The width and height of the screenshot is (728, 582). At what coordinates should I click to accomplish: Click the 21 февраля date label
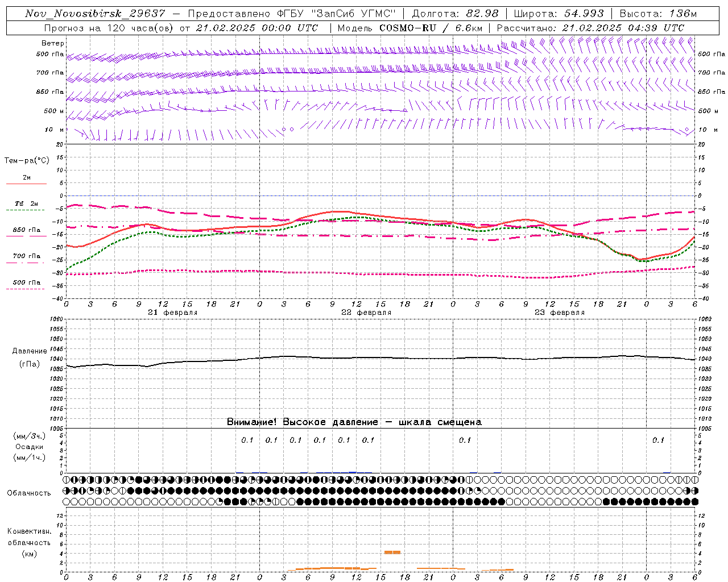(173, 313)
